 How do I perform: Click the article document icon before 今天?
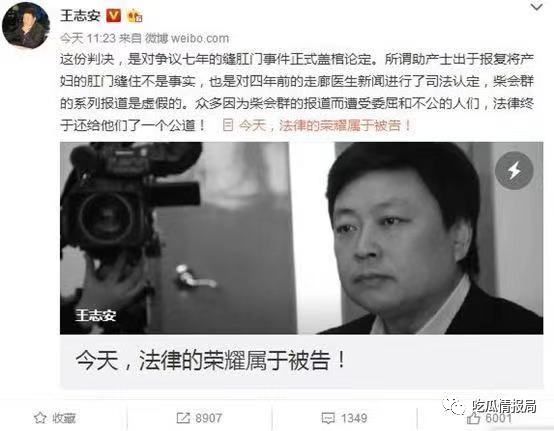tap(228, 125)
